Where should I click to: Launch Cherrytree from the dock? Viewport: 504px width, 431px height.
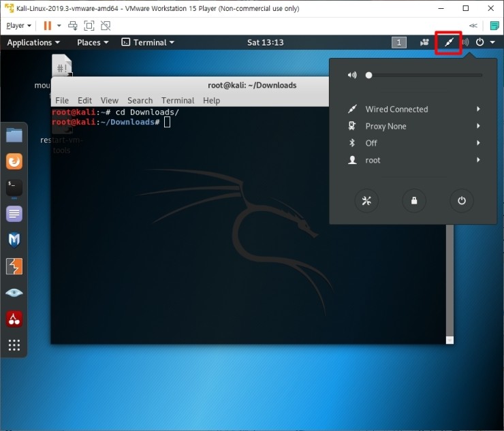(x=14, y=319)
